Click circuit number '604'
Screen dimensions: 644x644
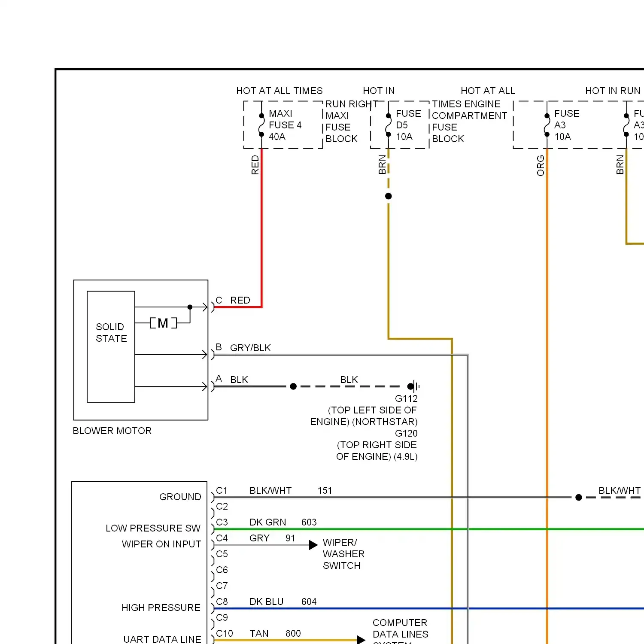point(309,601)
